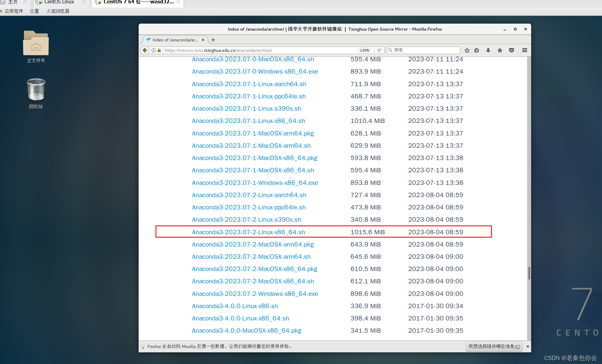Open link Anaconda3-4.0.0-MacOSX-x86_64.pkg
Viewport: 602px width, 364px height.
[247, 331]
